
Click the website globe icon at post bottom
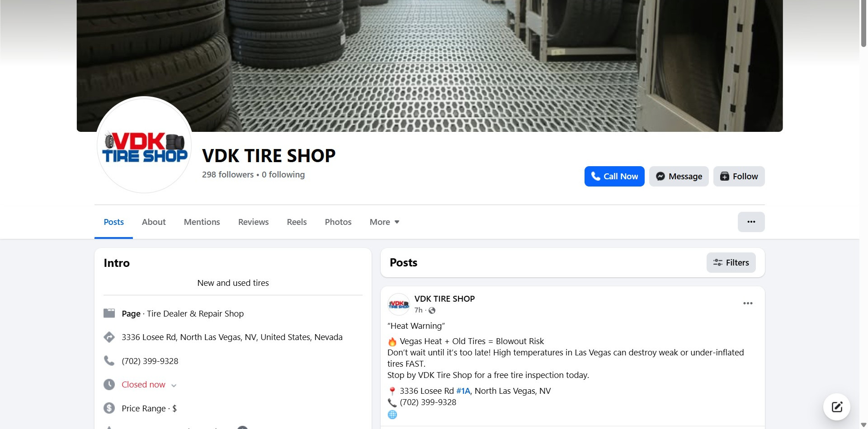(x=392, y=414)
